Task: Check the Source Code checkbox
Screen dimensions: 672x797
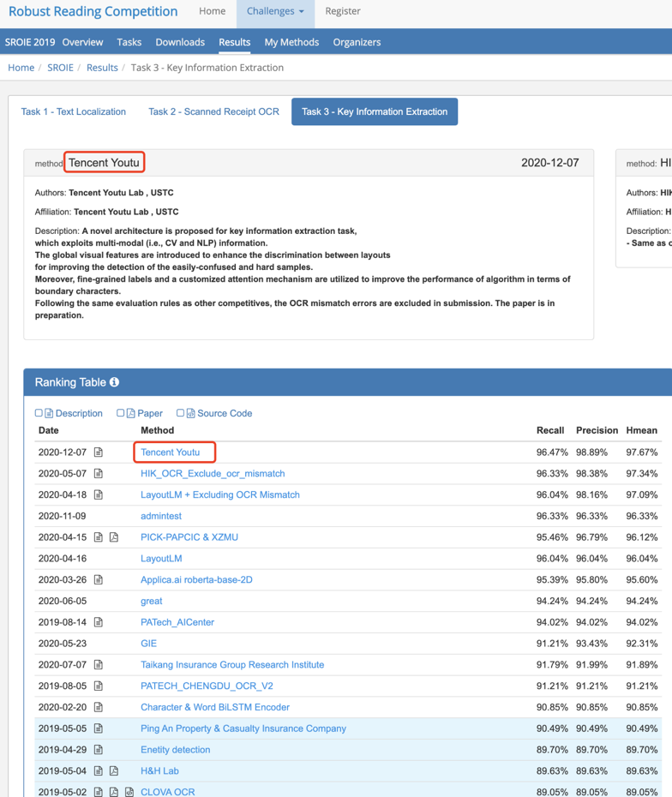Action: click(x=180, y=413)
